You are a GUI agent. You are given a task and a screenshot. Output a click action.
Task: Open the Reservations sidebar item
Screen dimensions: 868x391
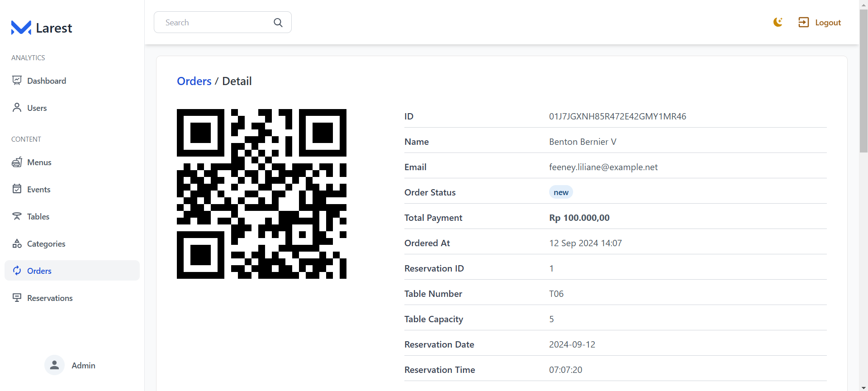(50, 298)
